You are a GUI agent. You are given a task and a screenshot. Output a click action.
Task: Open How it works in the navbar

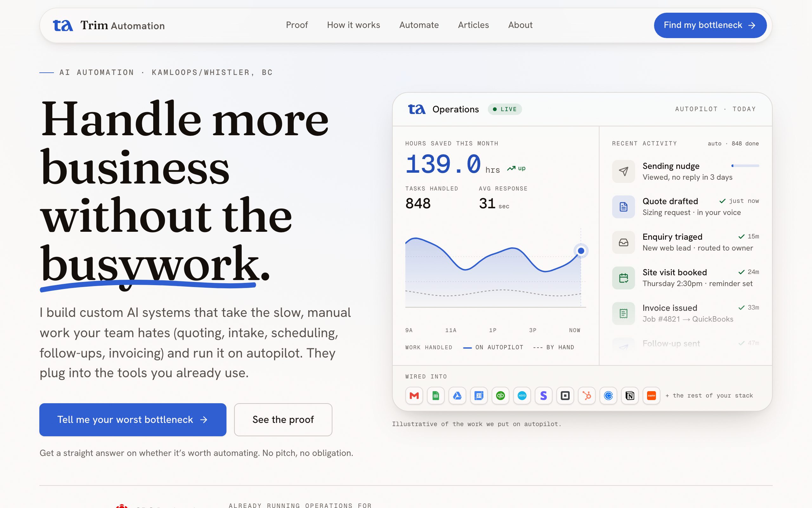(353, 25)
